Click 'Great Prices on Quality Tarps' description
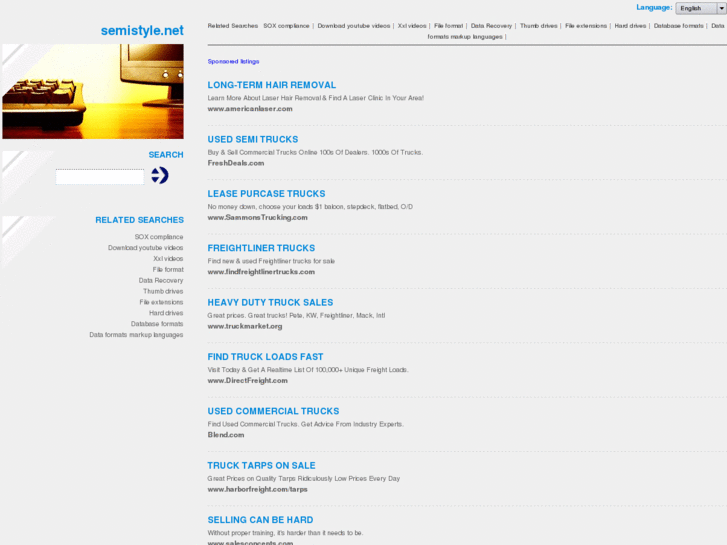The image size is (727, 545). [304, 479]
